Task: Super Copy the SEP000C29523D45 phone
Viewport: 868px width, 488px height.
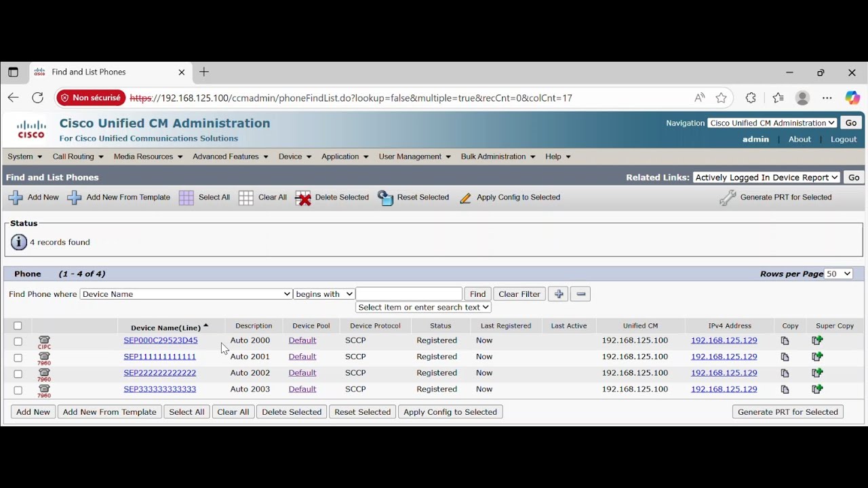Action: tap(817, 340)
